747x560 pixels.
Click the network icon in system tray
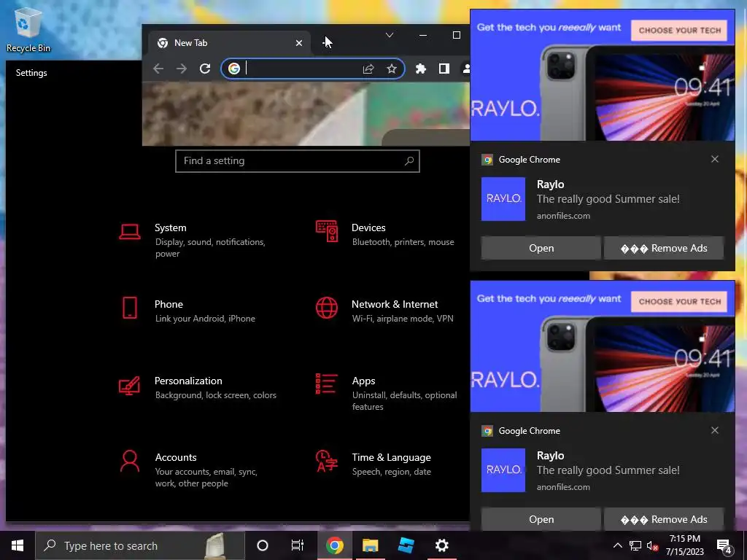pos(635,545)
